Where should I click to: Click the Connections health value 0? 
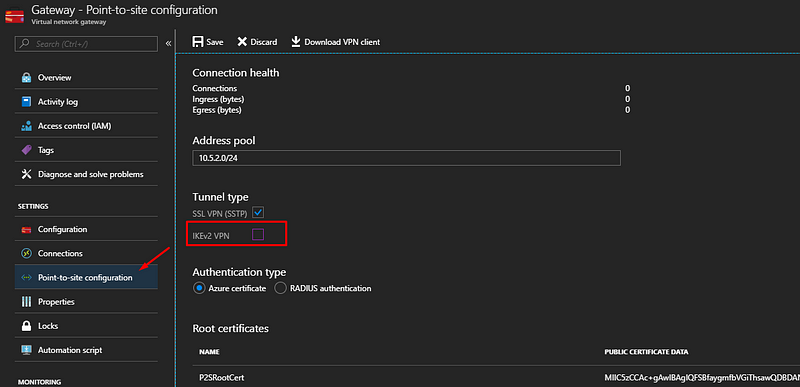pyautogui.click(x=628, y=88)
